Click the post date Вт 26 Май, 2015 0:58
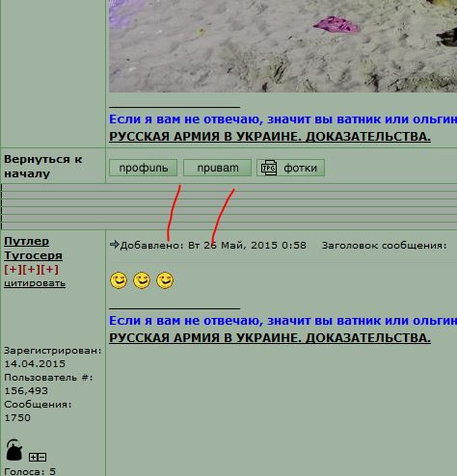This screenshot has width=457, height=476. click(247, 246)
